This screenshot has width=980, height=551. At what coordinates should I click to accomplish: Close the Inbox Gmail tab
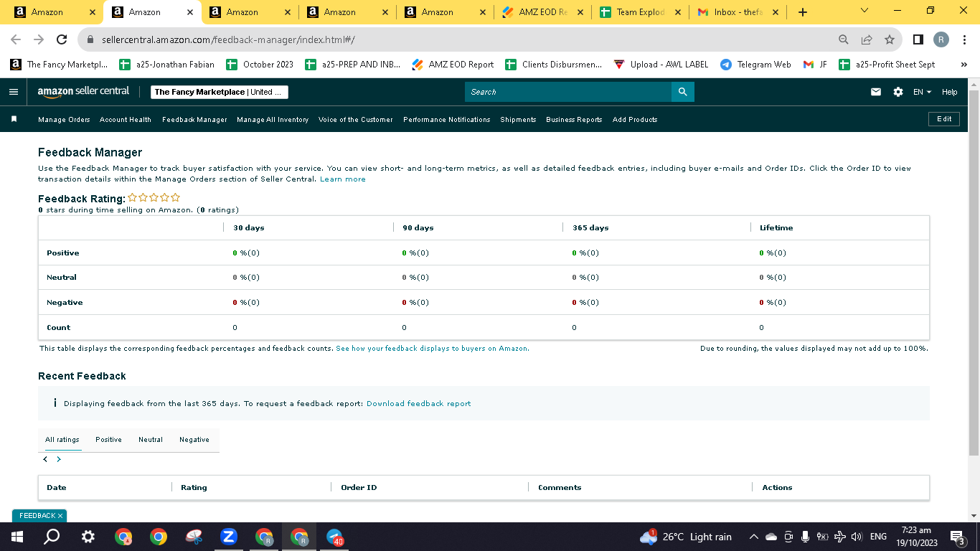(776, 12)
